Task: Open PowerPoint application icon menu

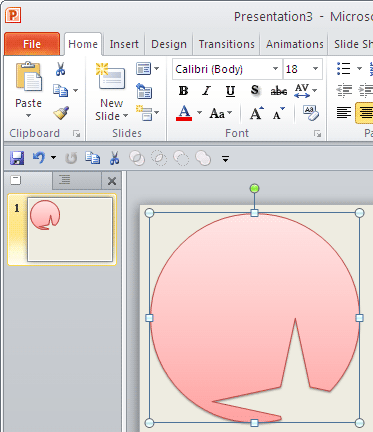Action: tap(13, 16)
